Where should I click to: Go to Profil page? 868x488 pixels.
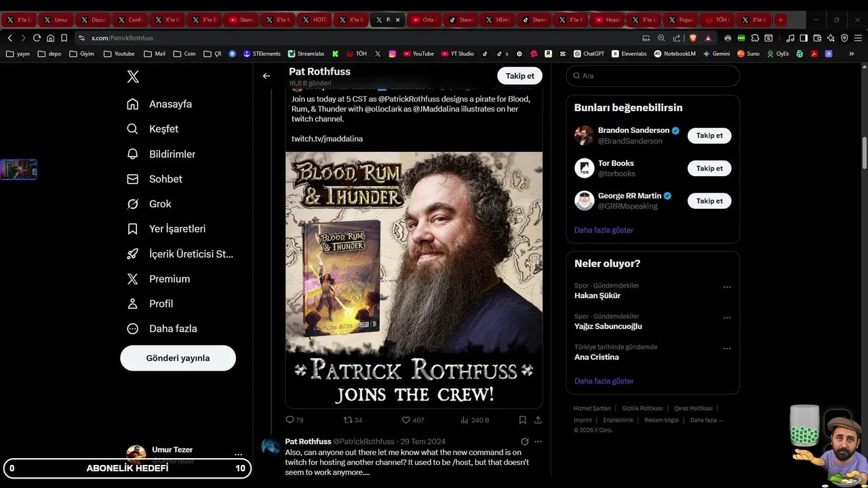click(x=151, y=304)
